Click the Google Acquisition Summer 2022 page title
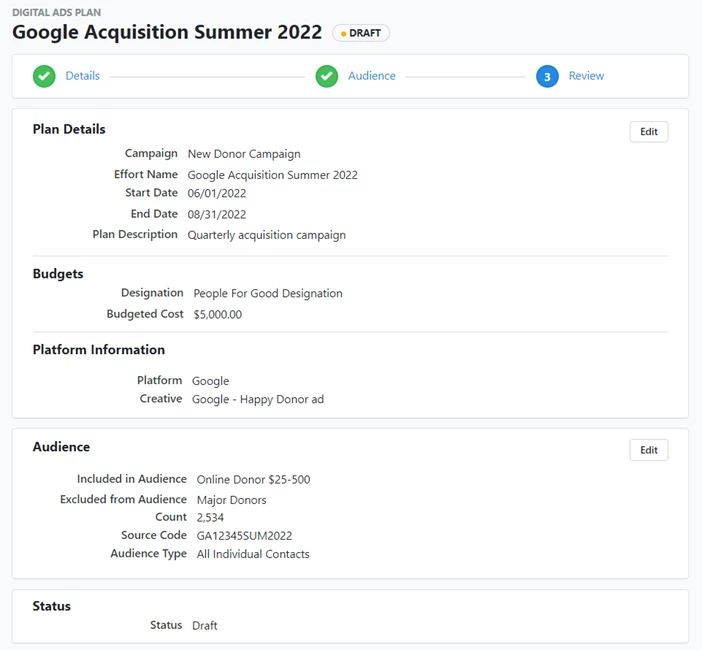702x650 pixels. (x=167, y=32)
